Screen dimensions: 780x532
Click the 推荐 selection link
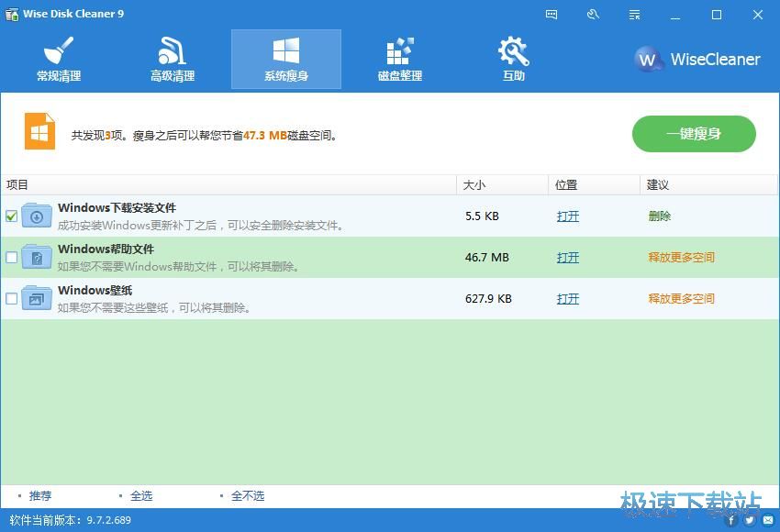pyautogui.click(x=40, y=495)
